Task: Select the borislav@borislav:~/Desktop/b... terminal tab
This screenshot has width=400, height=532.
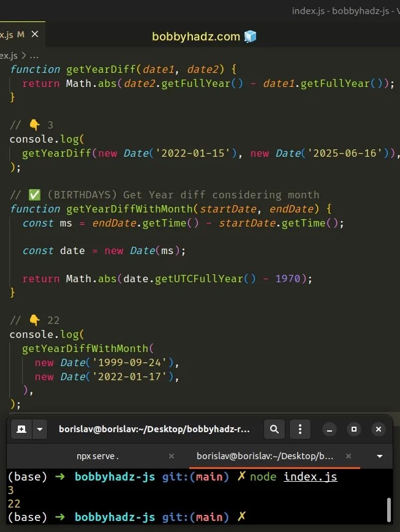Action: pos(265,456)
